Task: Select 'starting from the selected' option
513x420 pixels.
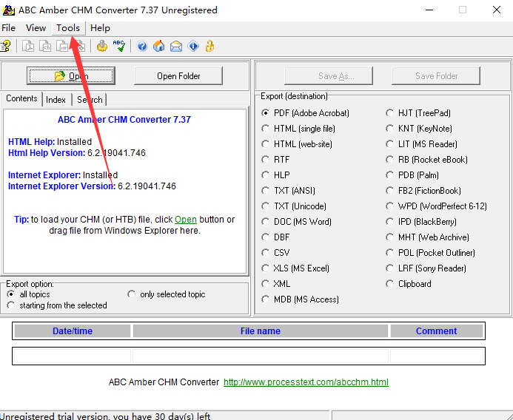Action: tap(11, 305)
